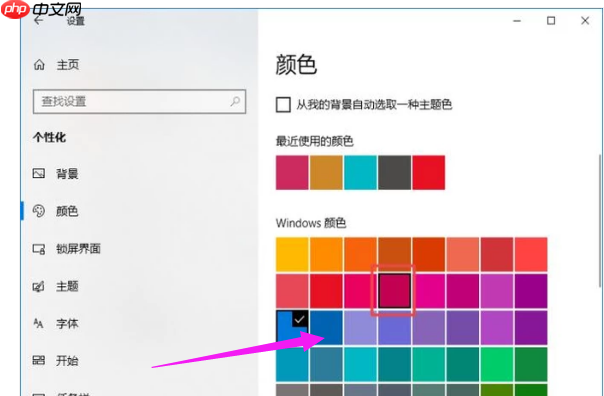
Task: Pick the dark gray recent color
Action: 394,173
